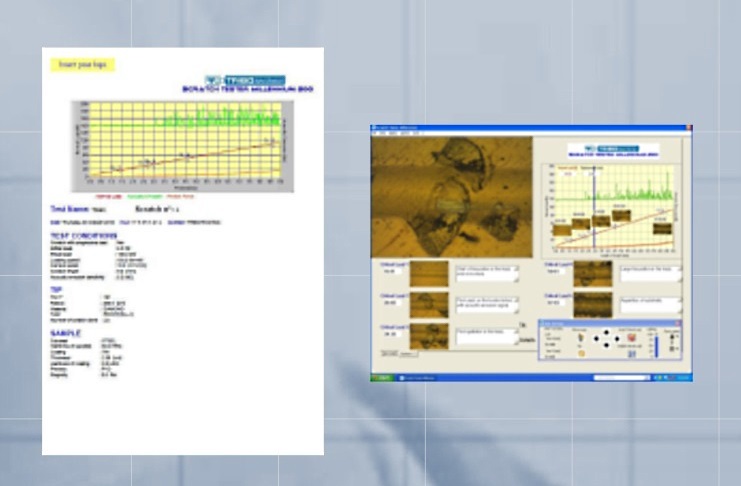Viewport: 741px width, 486px height.
Task: Click the orange round icon in the control panel
Action: (x=579, y=352)
